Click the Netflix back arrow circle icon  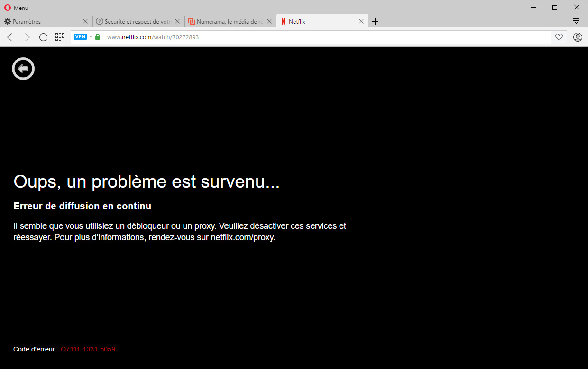(x=23, y=69)
